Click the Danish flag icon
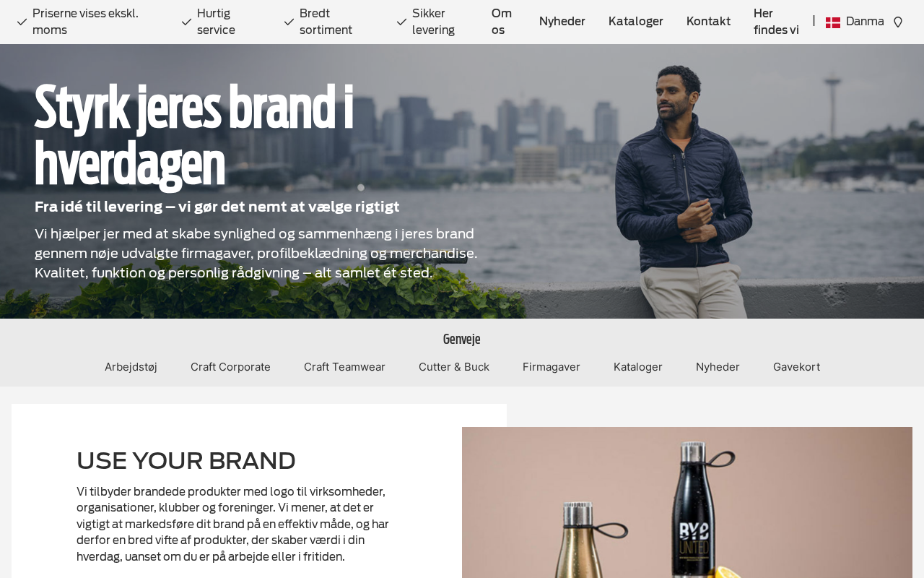924x578 pixels. (x=833, y=22)
